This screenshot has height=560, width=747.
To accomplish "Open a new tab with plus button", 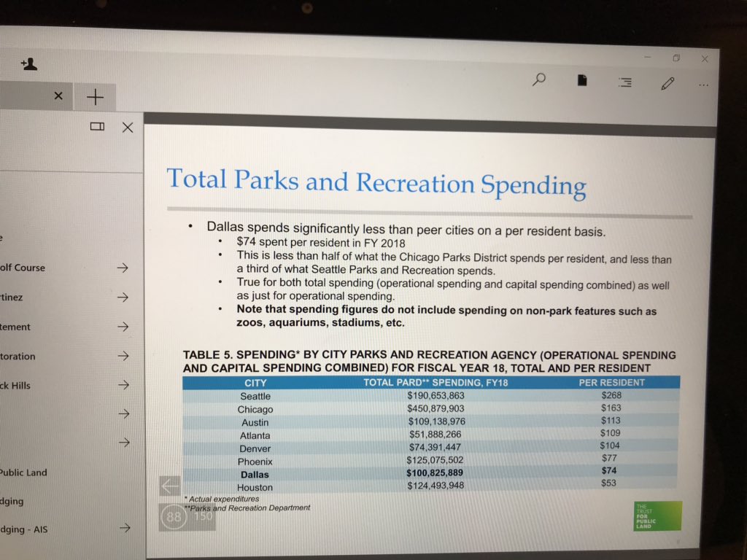I will pyautogui.click(x=96, y=97).
